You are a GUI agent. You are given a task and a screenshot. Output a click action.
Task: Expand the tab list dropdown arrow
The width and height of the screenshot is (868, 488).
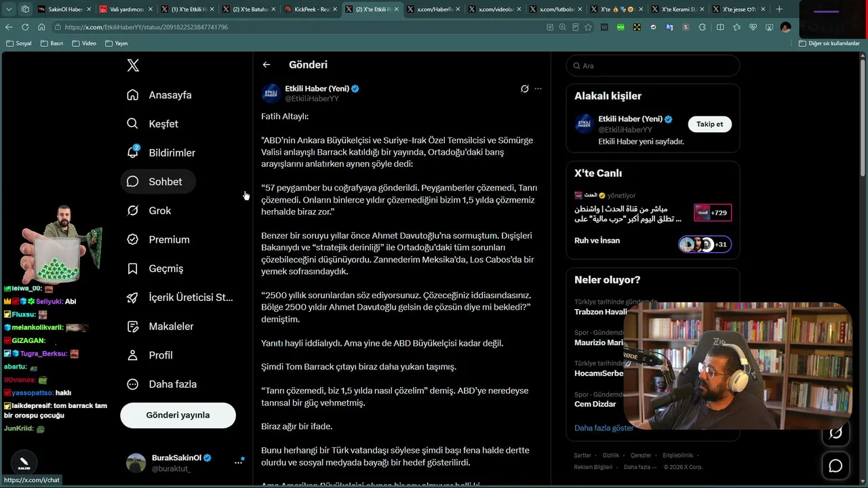[x=9, y=9]
